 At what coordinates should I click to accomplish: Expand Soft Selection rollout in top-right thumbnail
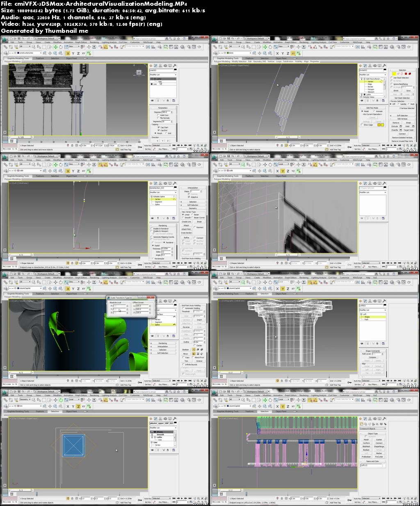click(402, 116)
